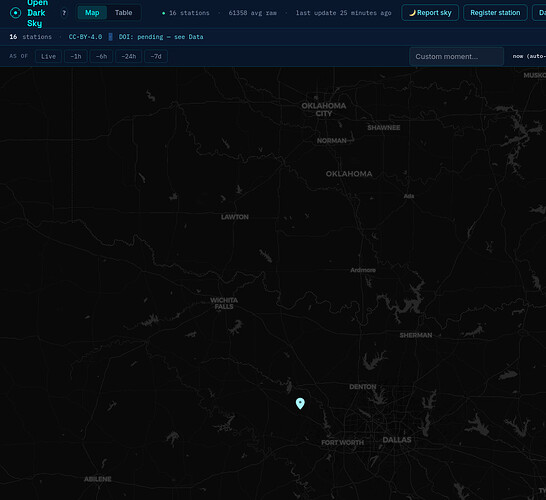Click the FORT WORTH map label
The width and height of the screenshot is (546, 500).
pyautogui.click(x=343, y=443)
